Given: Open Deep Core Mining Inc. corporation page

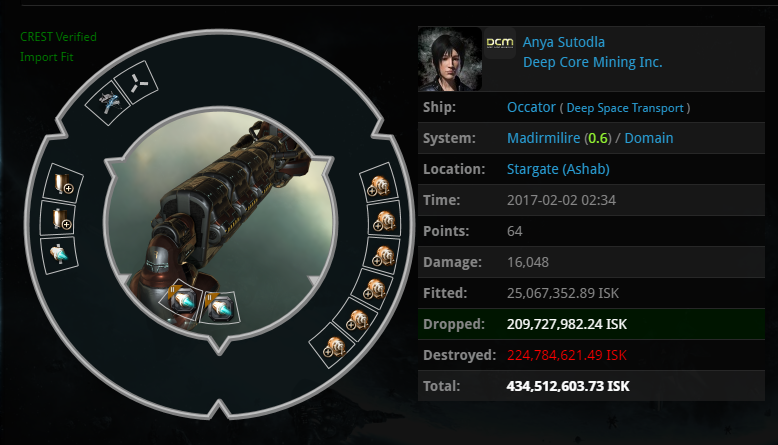Looking at the screenshot, I should [x=592, y=62].
